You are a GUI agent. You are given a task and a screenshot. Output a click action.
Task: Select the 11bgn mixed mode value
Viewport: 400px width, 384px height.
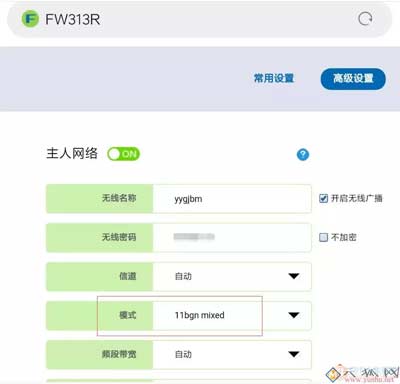click(199, 315)
